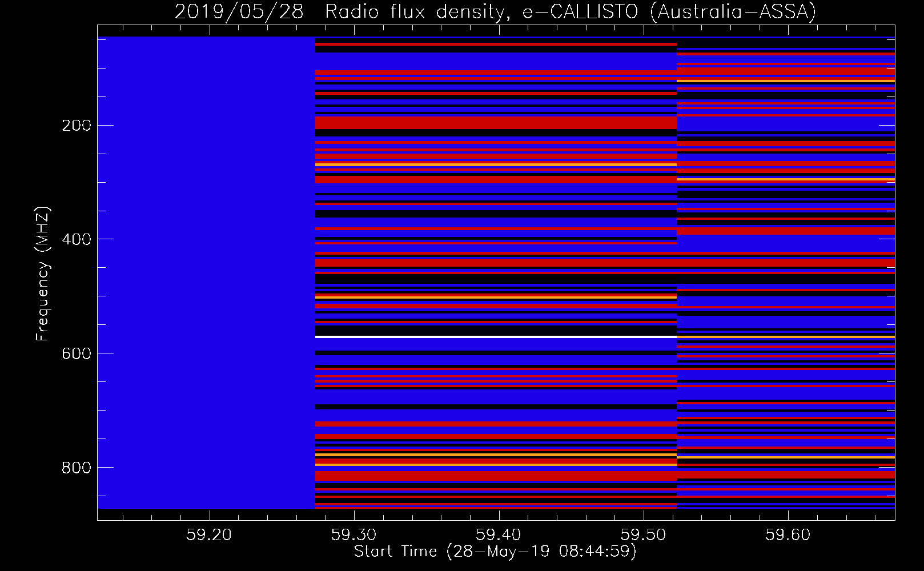Click the 59.20 time tick label
The image size is (924, 571).
(210, 535)
